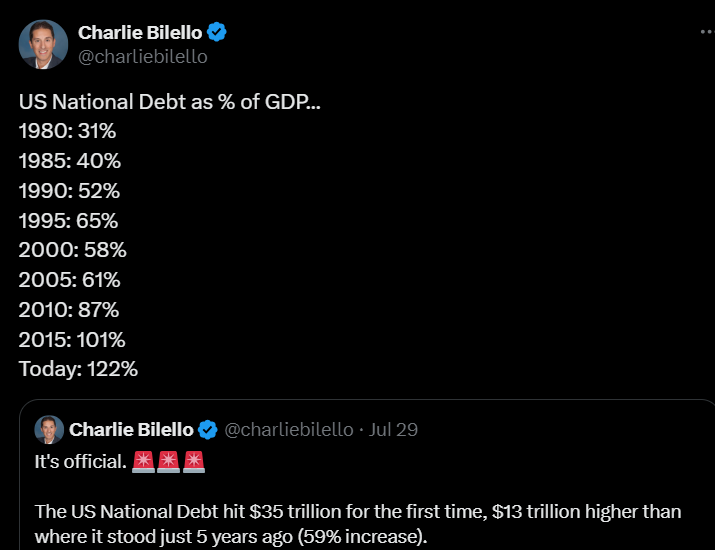Click the "It's official." text

click(x=80, y=463)
